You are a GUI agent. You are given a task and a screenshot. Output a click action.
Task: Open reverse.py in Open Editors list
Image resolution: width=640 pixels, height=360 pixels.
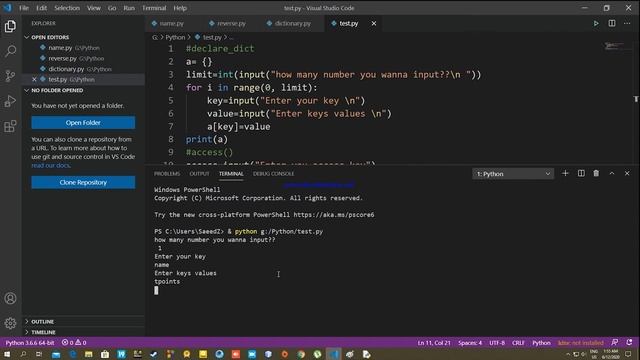click(x=83, y=58)
